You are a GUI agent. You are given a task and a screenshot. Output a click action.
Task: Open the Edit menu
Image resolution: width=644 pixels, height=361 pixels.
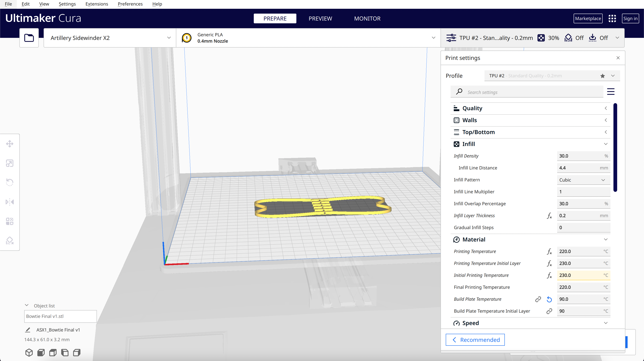coord(26,4)
